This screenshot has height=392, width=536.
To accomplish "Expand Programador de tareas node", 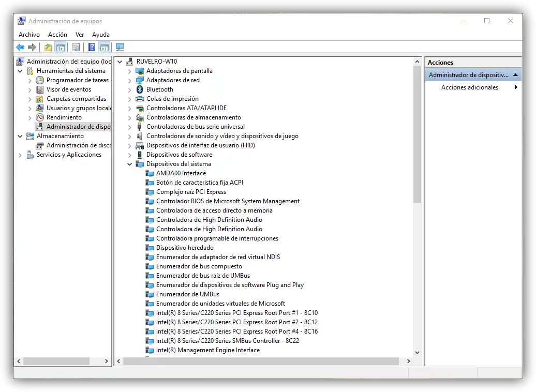I will tap(29, 80).
